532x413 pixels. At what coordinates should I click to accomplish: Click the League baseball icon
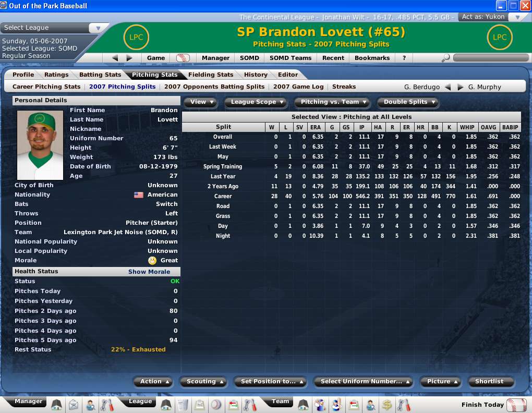(x=216, y=405)
